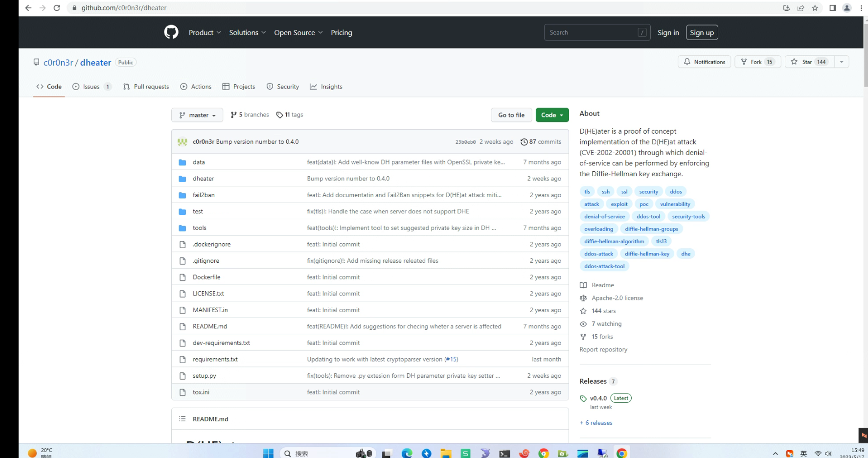868x458 pixels.
Task: Open the Actions tab
Action: click(x=196, y=87)
